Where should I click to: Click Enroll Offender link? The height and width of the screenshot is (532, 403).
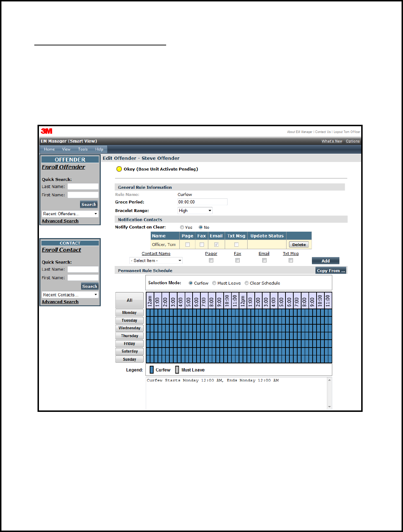pos(63,167)
